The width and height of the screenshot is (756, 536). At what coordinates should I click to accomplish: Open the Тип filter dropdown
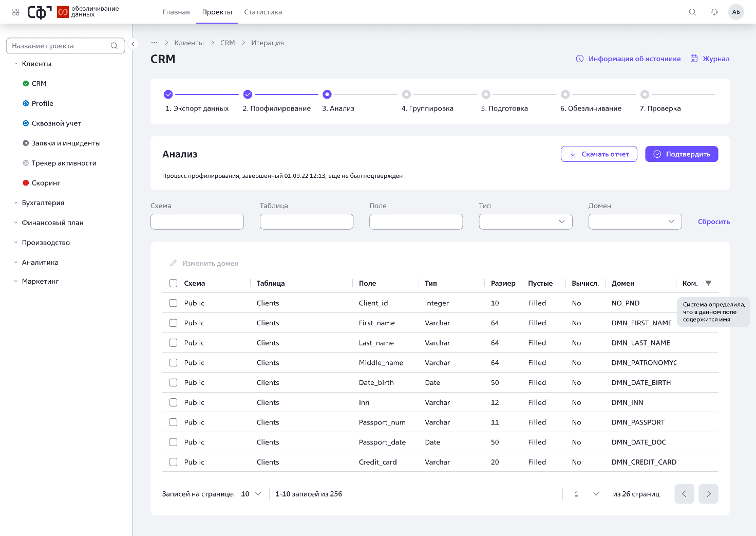click(525, 221)
